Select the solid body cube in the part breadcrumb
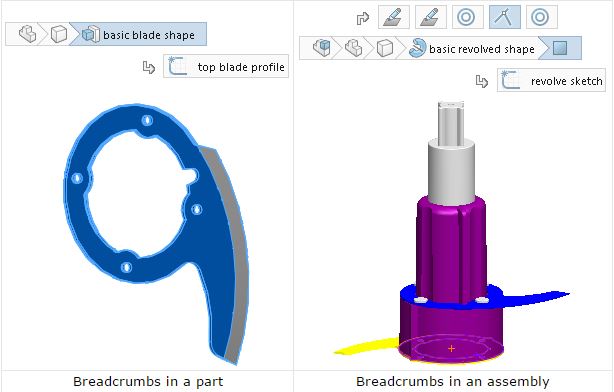Screen dimensions: 614x392 (x=59, y=34)
